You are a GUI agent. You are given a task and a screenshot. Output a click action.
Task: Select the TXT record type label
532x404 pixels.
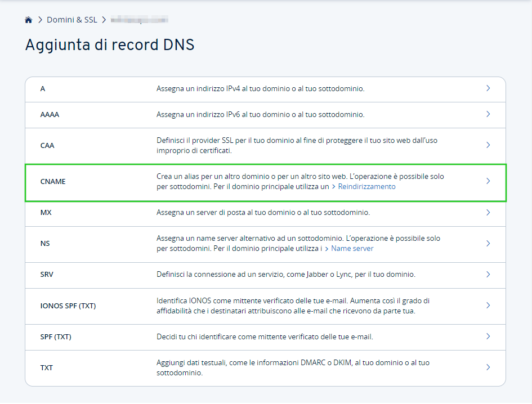point(47,368)
